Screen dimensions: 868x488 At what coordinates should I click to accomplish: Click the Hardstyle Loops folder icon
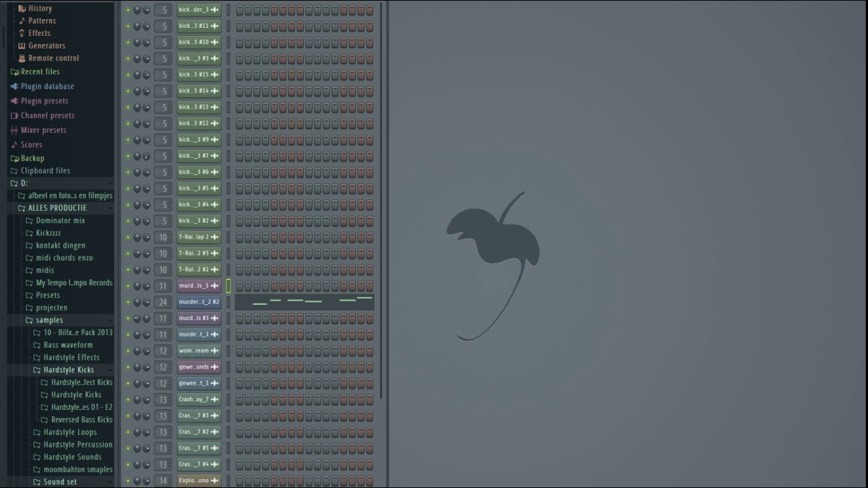37,432
